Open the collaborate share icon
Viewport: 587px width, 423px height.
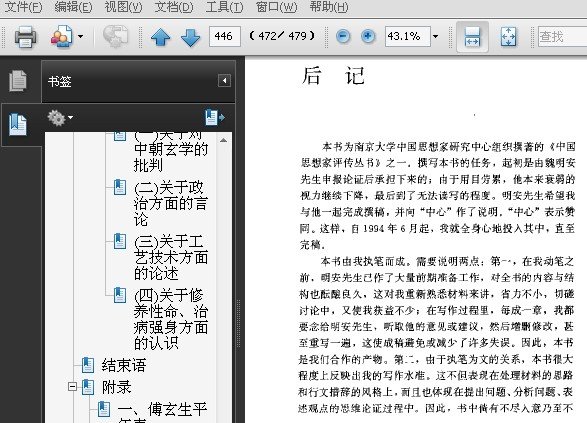click(62, 37)
